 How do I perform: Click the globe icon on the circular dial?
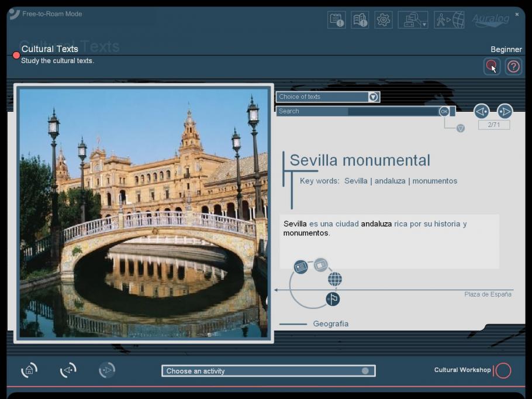click(x=334, y=279)
